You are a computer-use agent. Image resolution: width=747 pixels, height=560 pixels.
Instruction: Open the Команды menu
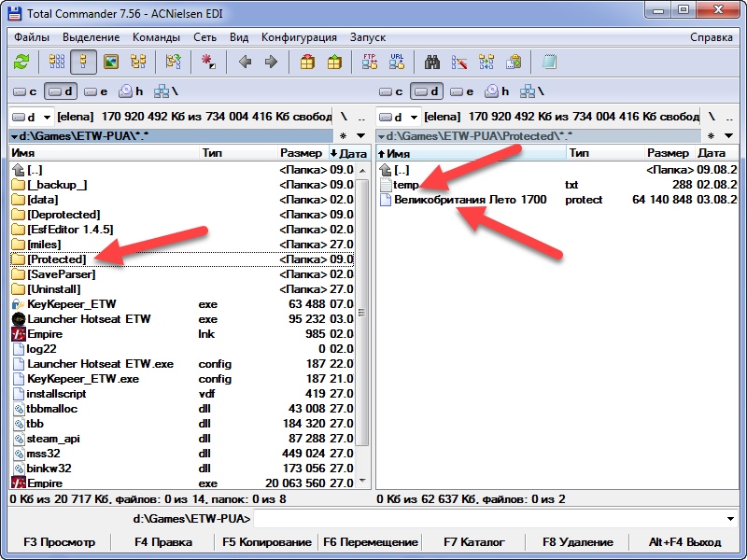point(156,37)
